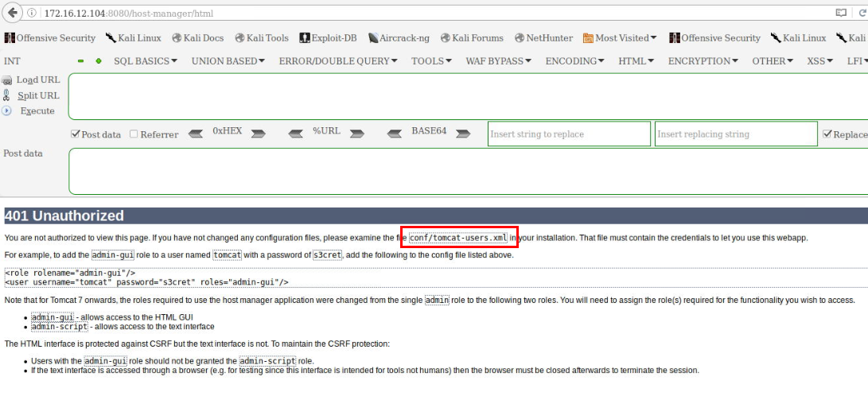Enable the Referrer checkbox

point(134,134)
